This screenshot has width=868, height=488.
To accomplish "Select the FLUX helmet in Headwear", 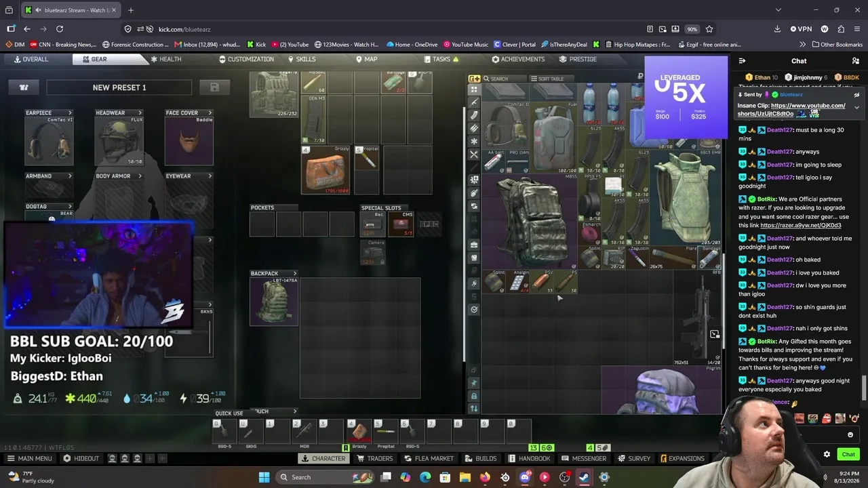I will click(x=119, y=141).
